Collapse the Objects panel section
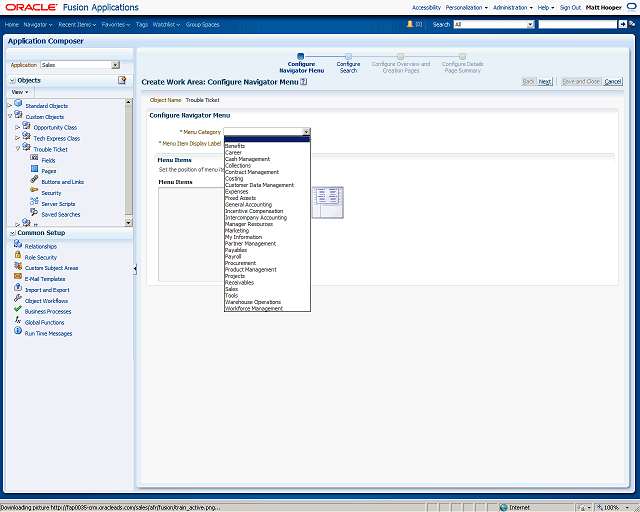 click(13, 80)
